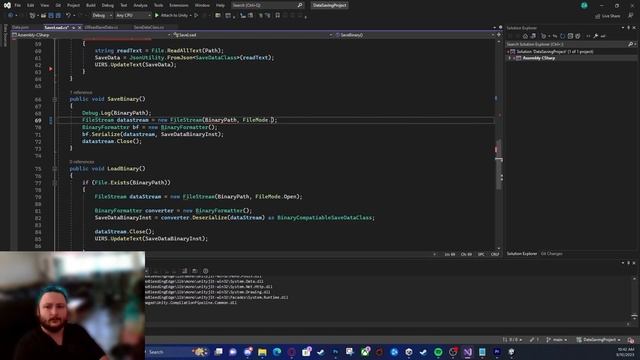Click the Collapse All icon in Solution Explorer

point(570,36)
